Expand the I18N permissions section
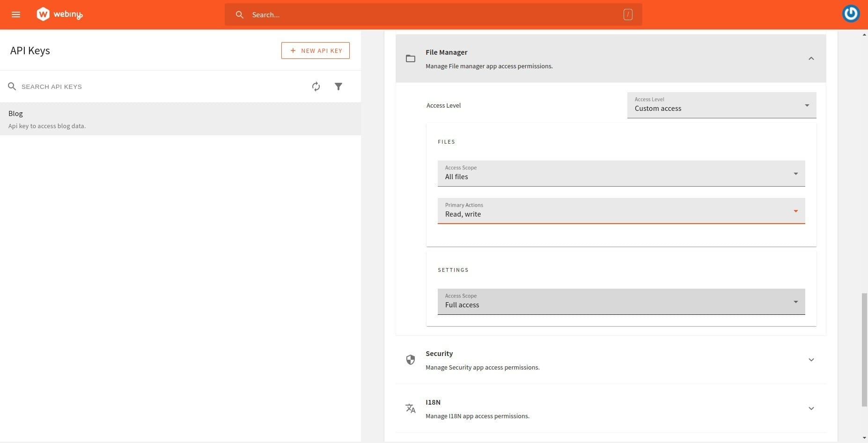This screenshot has height=443, width=868. 811,408
